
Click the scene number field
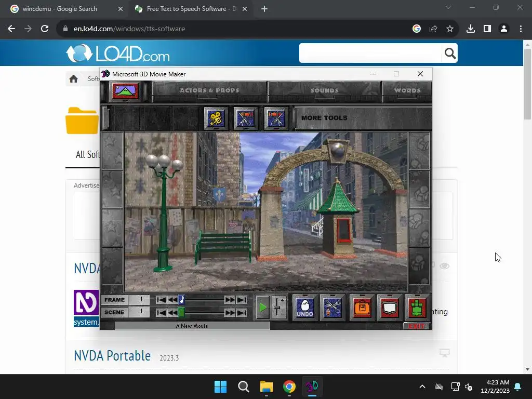click(139, 312)
